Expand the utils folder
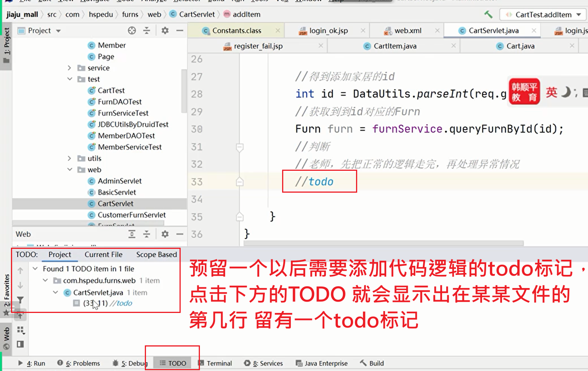 tap(69, 158)
